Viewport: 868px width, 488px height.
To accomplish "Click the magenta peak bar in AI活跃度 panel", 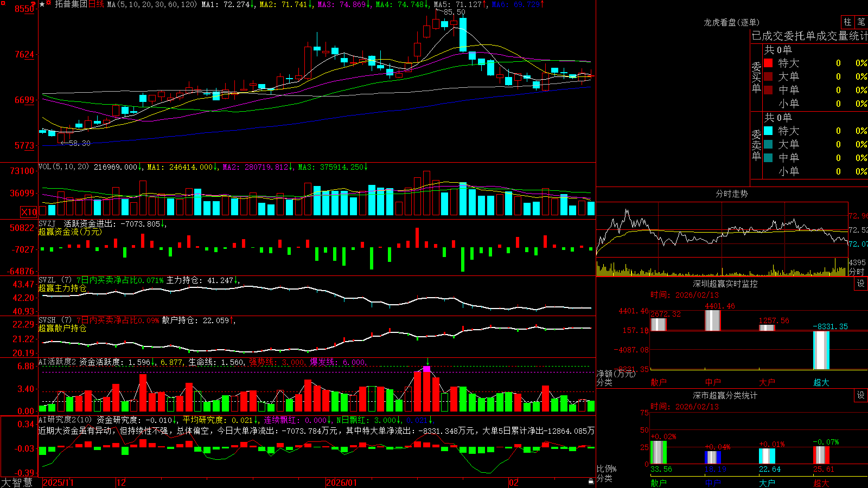I will pos(427,369).
